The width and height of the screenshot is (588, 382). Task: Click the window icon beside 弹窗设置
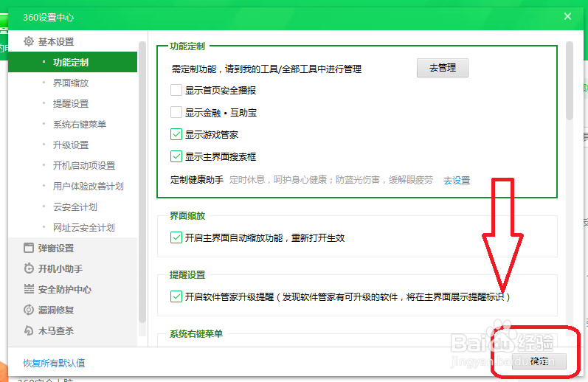[x=29, y=248]
